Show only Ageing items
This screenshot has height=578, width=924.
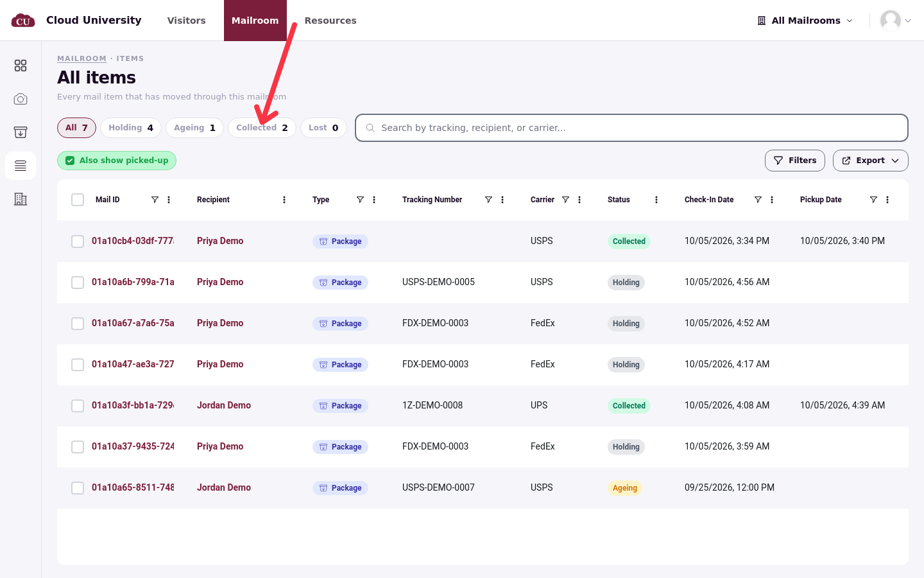pyautogui.click(x=194, y=128)
